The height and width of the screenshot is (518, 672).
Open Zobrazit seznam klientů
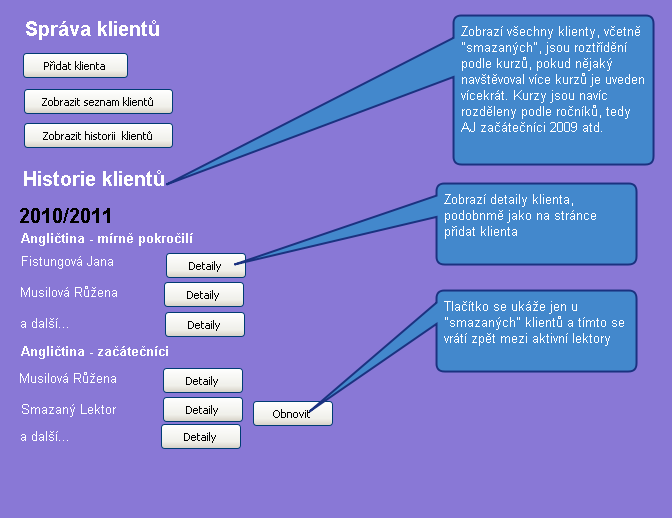[x=98, y=102]
